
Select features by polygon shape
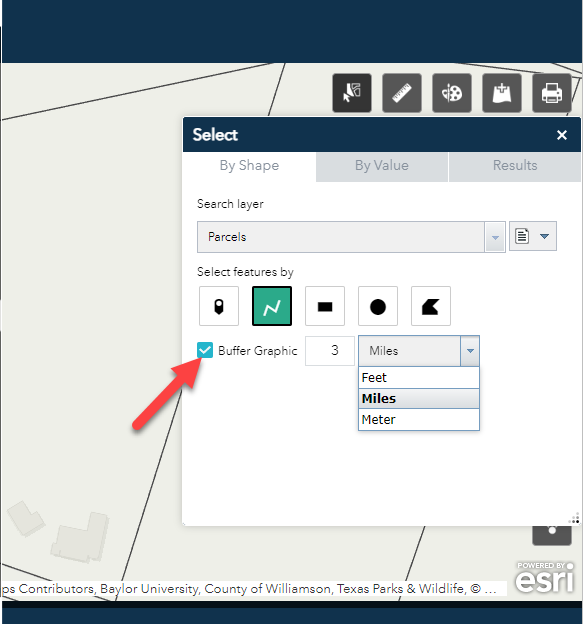[x=431, y=306]
